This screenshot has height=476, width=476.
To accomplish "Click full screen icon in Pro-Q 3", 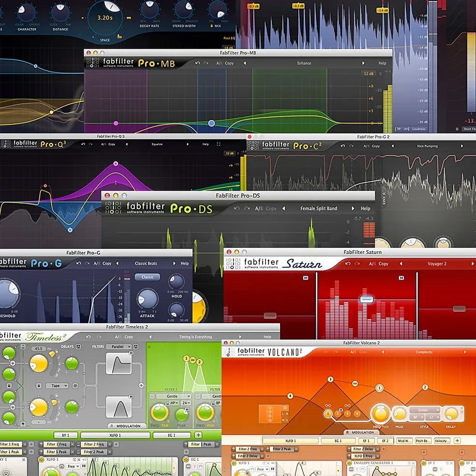I will [x=219, y=144].
